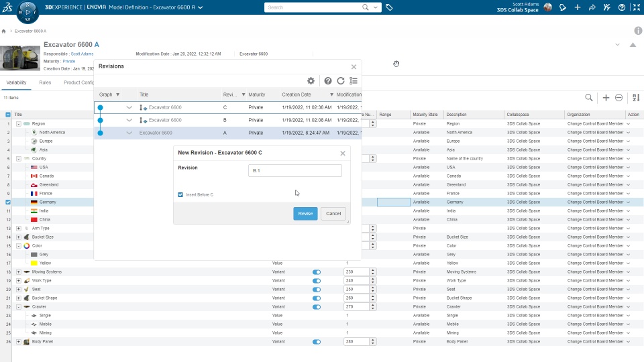
Task: Uncheck Insert Before C checkbox
Action: pos(180,194)
